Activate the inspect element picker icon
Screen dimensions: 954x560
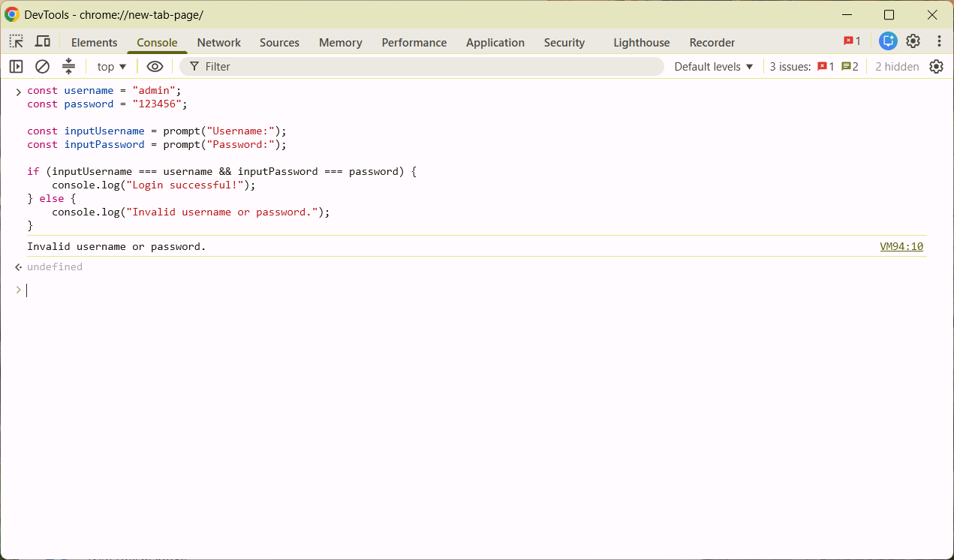click(17, 41)
